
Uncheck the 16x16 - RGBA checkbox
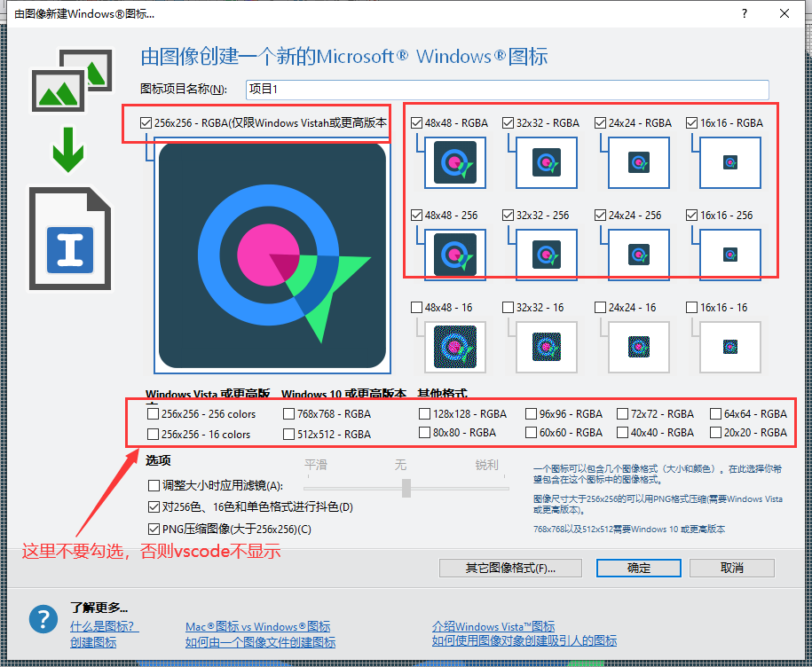click(x=691, y=123)
